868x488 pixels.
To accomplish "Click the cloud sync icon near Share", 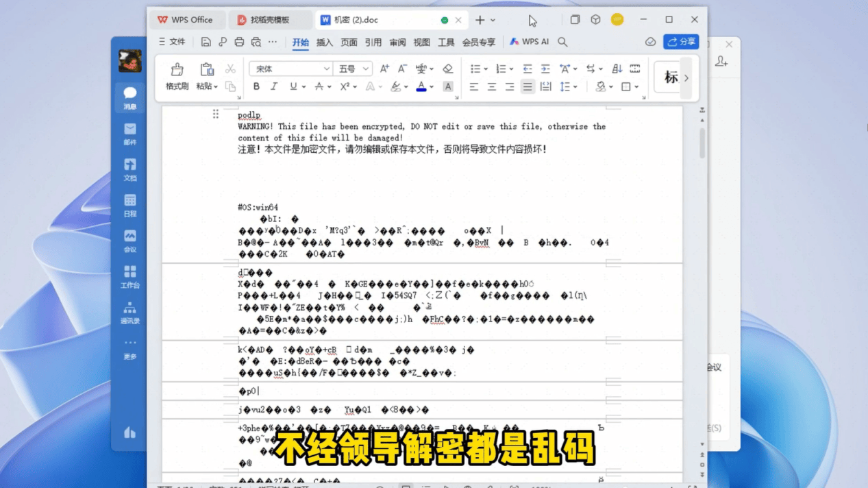I will click(x=651, y=42).
